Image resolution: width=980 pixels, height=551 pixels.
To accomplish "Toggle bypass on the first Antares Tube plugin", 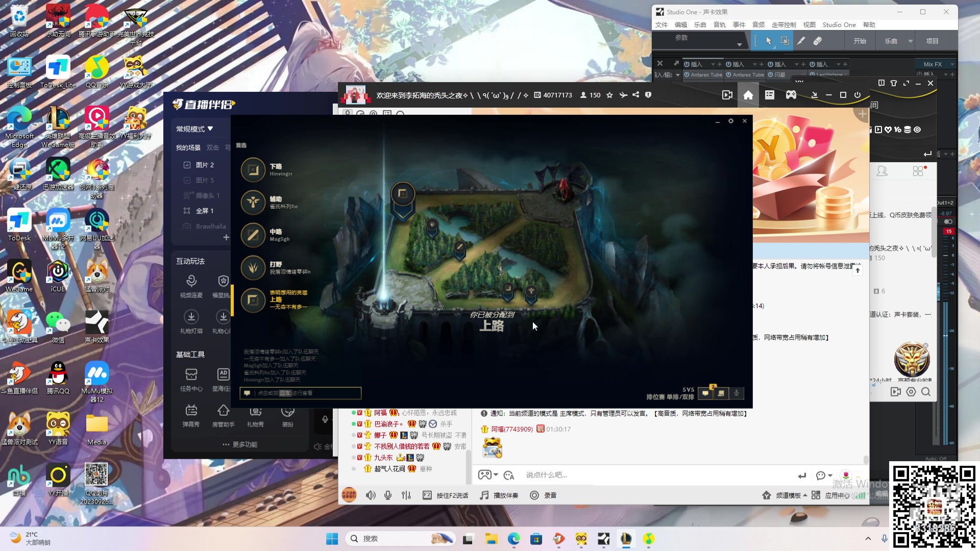I will (x=687, y=74).
